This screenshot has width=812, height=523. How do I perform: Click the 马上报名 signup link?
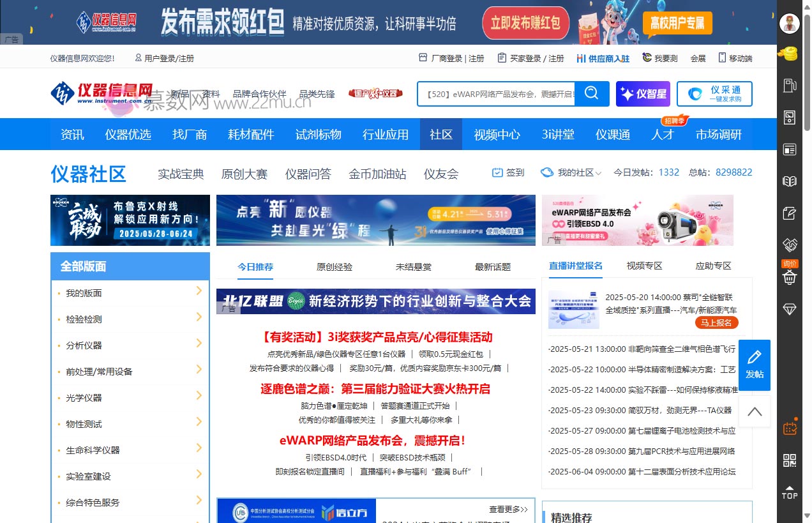718,323
